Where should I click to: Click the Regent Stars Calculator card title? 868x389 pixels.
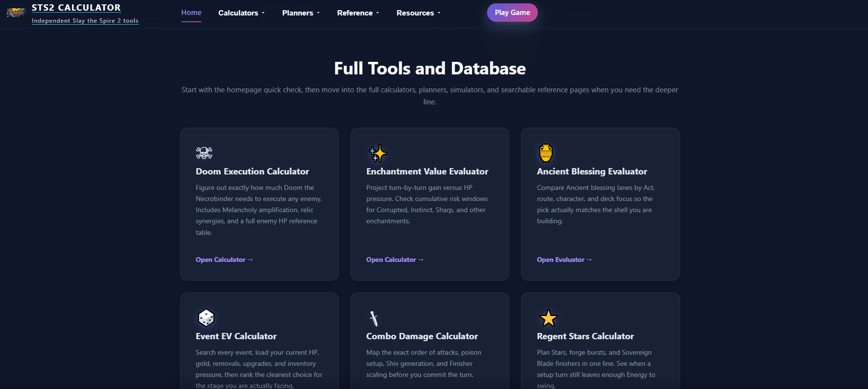pos(585,336)
